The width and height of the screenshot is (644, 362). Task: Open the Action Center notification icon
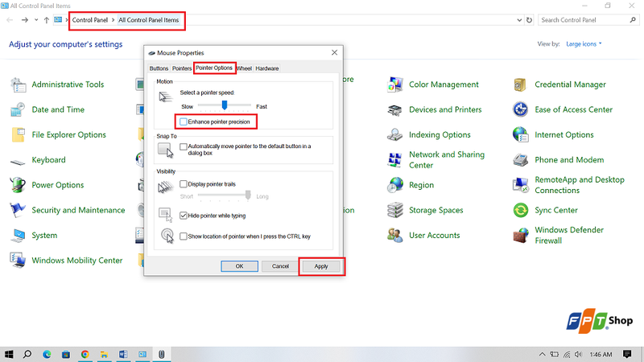pyautogui.click(x=627, y=354)
